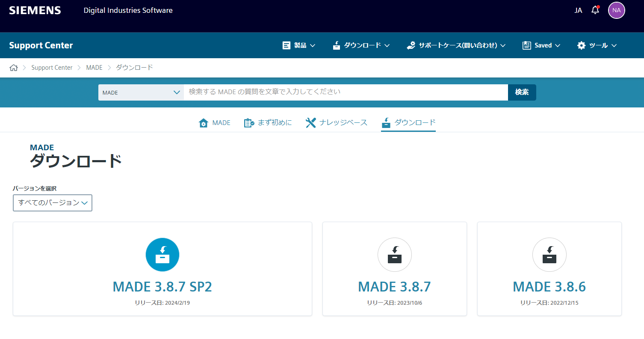Open the MADE product search dropdown
This screenshot has height=339, width=644.
[x=141, y=92]
